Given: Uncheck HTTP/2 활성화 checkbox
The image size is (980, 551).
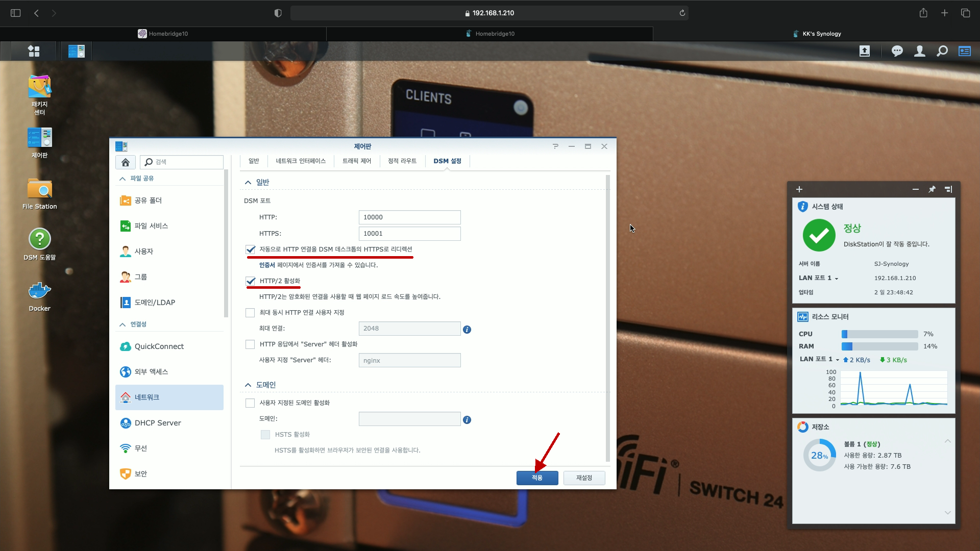Looking at the screenshot, I should pos(250,281).
